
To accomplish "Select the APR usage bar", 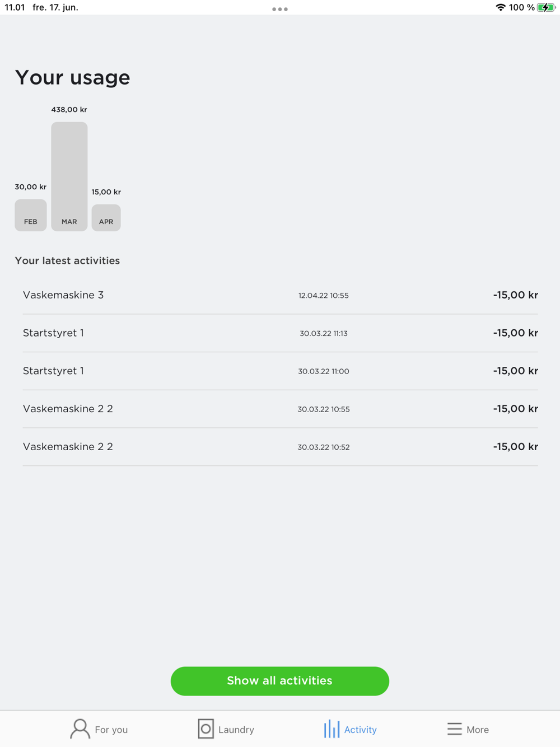I will tap(106, 218).
